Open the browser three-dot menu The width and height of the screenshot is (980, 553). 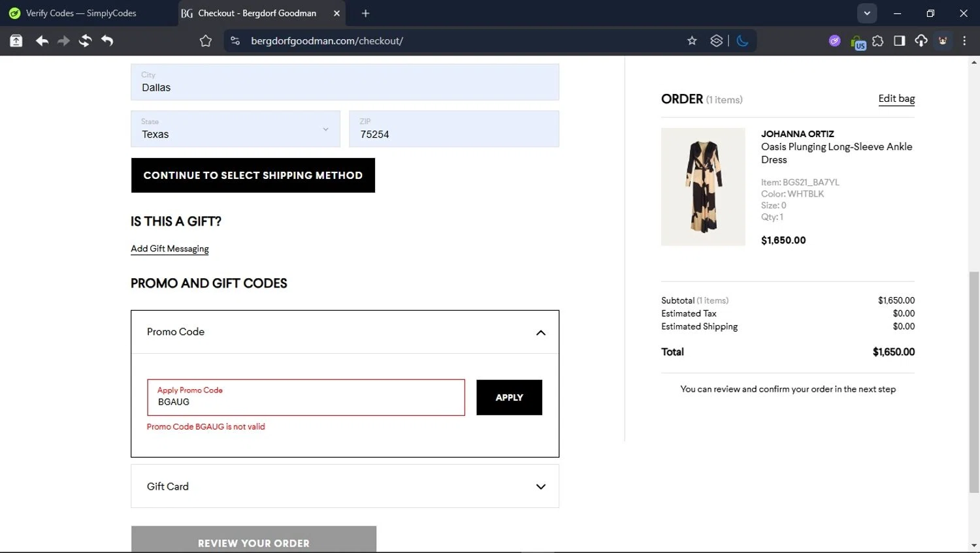point(964,40)
